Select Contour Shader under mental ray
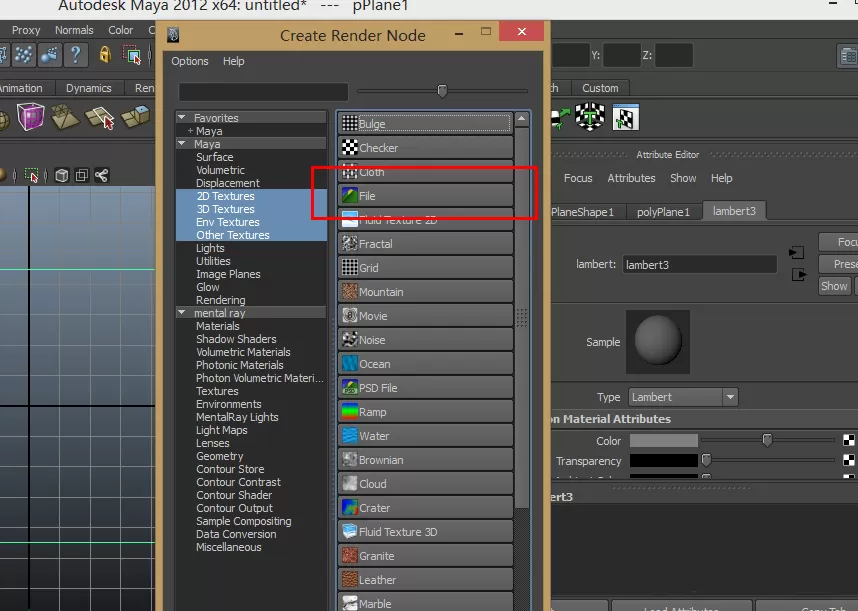This screenshot has height=611, width=858. tap(234, 495)
